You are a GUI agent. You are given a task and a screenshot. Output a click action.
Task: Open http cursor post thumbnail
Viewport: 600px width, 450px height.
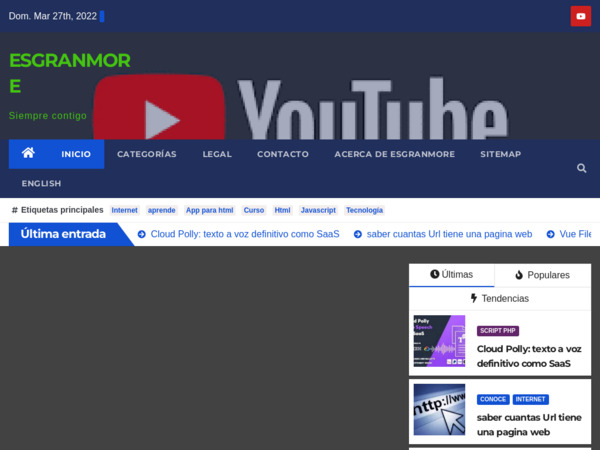point(439,409)
